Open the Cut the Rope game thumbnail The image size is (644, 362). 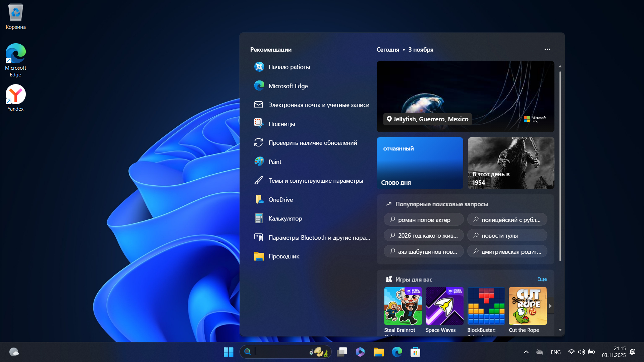[x=527, y=306]
